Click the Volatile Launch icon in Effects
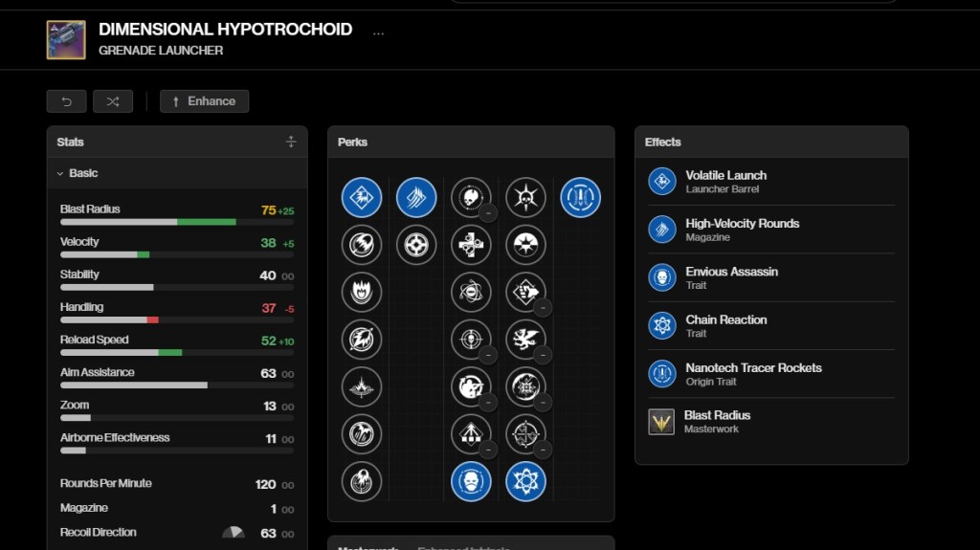This screenshot has height=550, width=980. (x=662, y=181)
